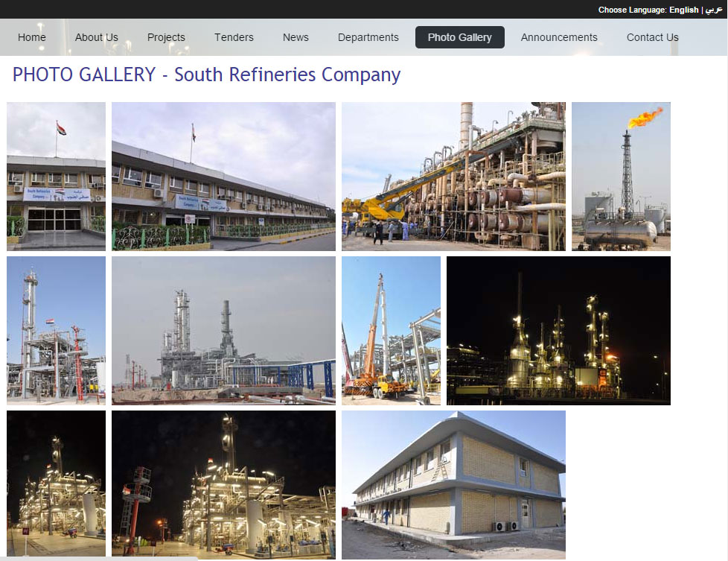
Task: Open the two-story brick building photo
Action: click(x=453, y=484)
